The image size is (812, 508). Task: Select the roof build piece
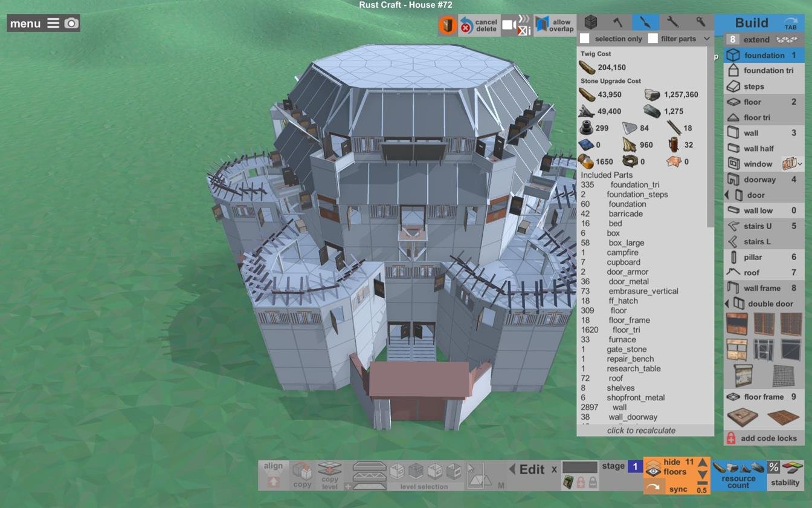click(764, 273)
